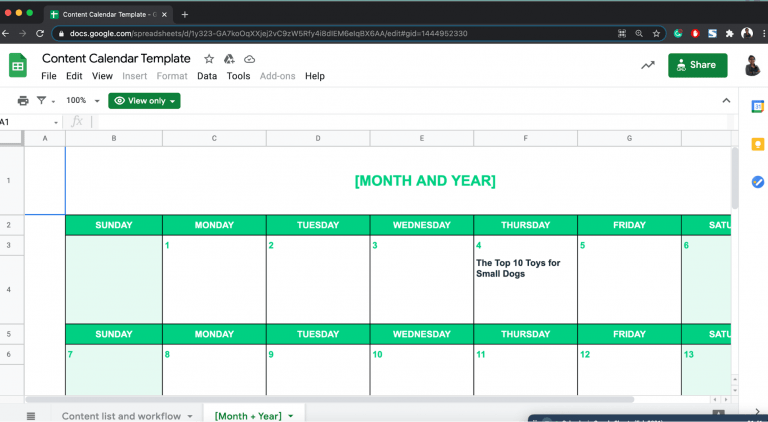Open the Tools menu
This screenshot has width=768, height=422.
239,76
